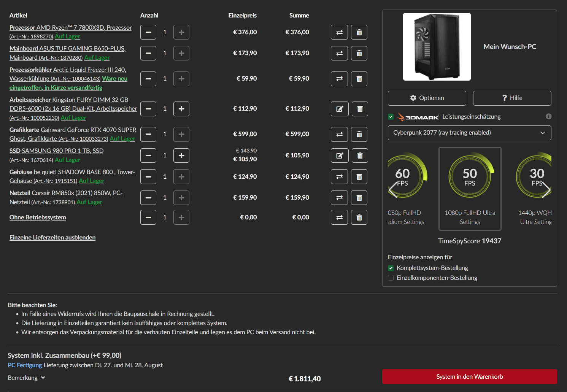
Task: Toggle the 3DMark Leistungseinschätzung checkbox
Action: [391, 117]
